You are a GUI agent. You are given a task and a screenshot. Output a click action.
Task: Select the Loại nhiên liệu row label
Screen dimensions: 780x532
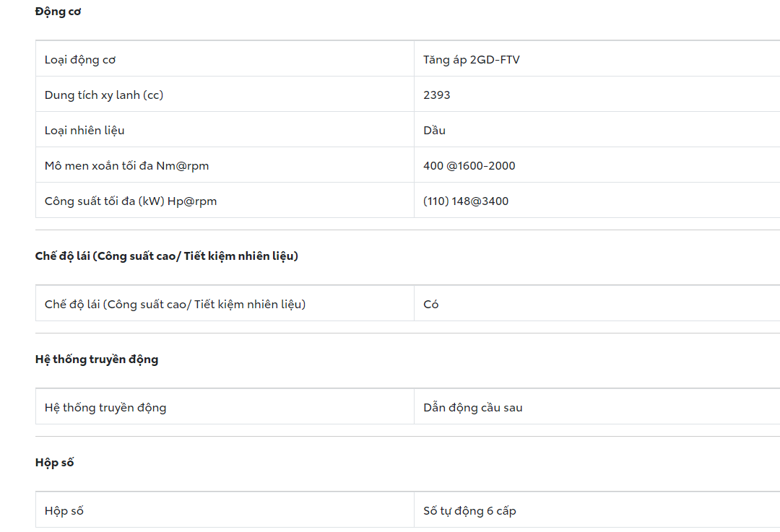tap(84, 130)
